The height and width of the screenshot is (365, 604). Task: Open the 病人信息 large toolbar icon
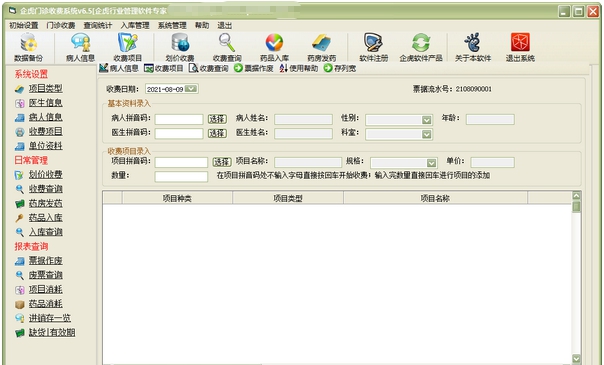[81, 47]
